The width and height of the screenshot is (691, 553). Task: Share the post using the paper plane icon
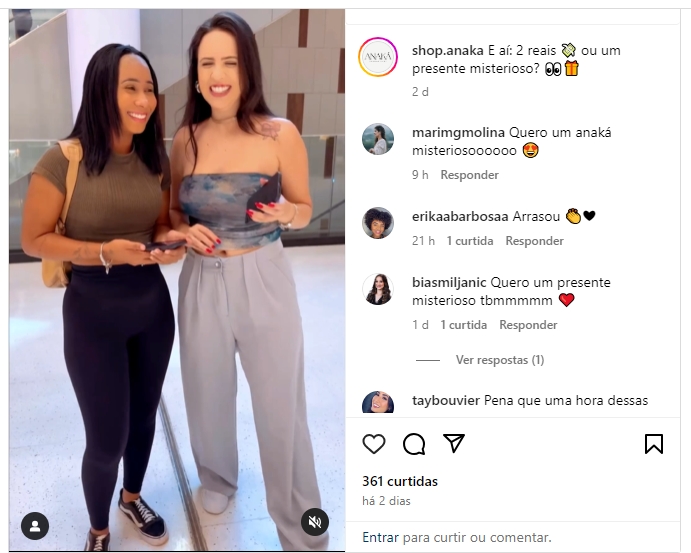tap(454, 443)
